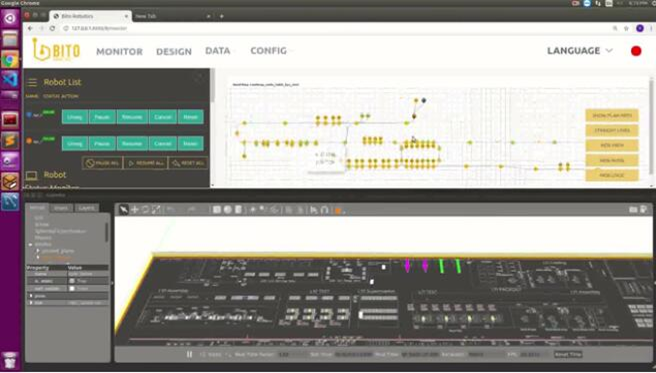Open Chrome from the Ubuntu dock

click(x=10, y=59)
